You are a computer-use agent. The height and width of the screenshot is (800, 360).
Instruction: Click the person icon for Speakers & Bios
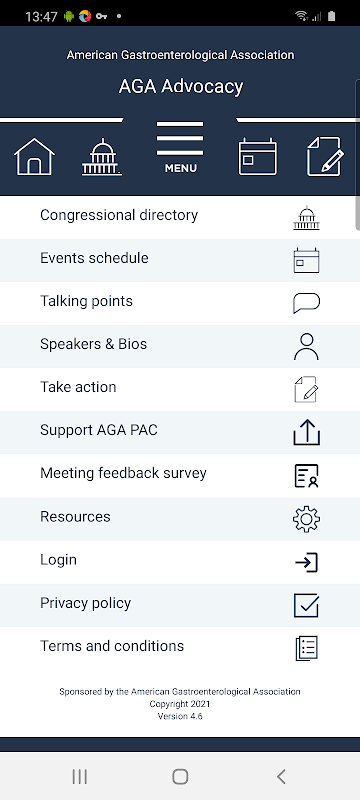pyautogui.click(x=306, y=346)
